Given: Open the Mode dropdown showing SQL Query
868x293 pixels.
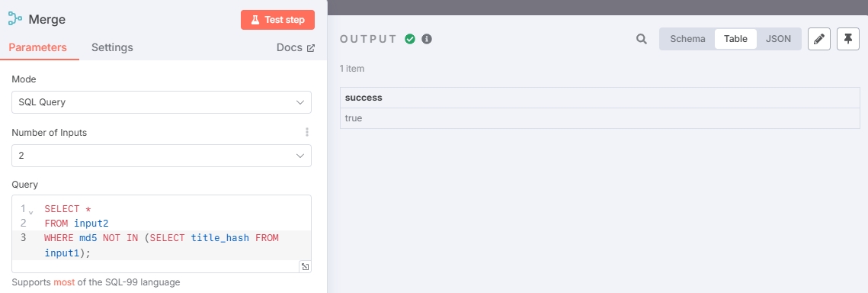Looking at the screenshot, I should pyautogui.click(x=162, y=102).
